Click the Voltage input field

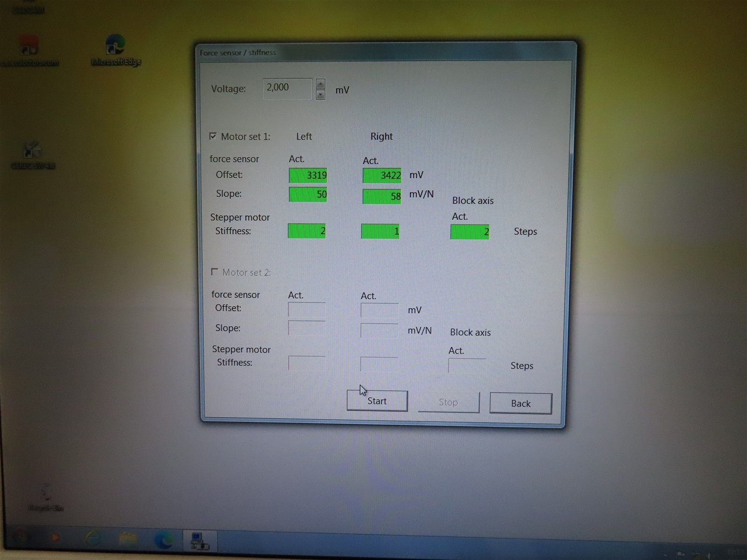click(x=287, y=88)
